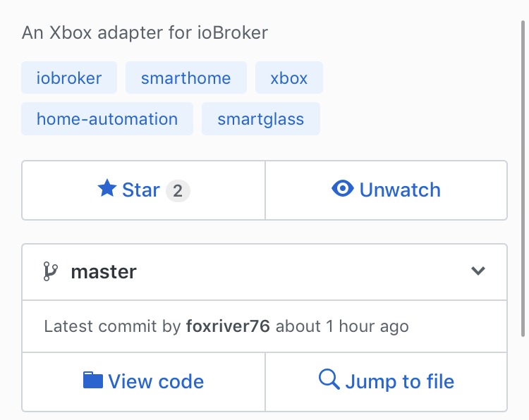Open the View code button
Image resolution: width=529 pixels, height=420 pixels.
(x=143, y=381)
